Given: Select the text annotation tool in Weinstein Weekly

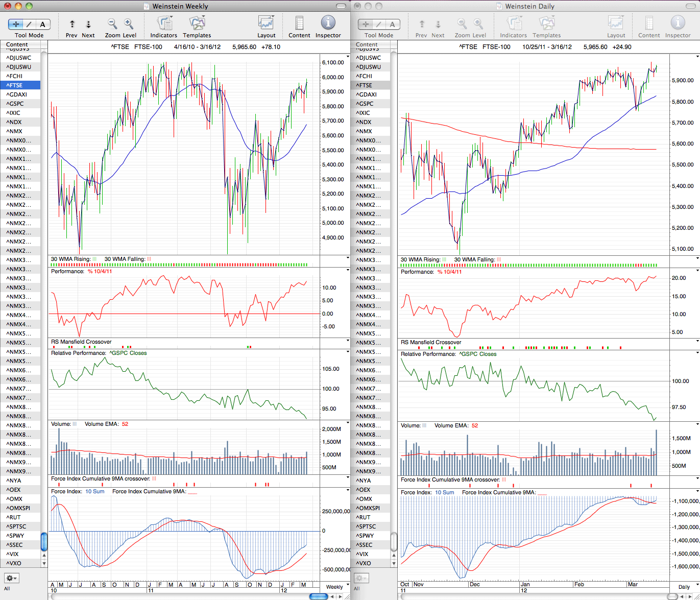Looking at the screenshot, I should (43, 24).
